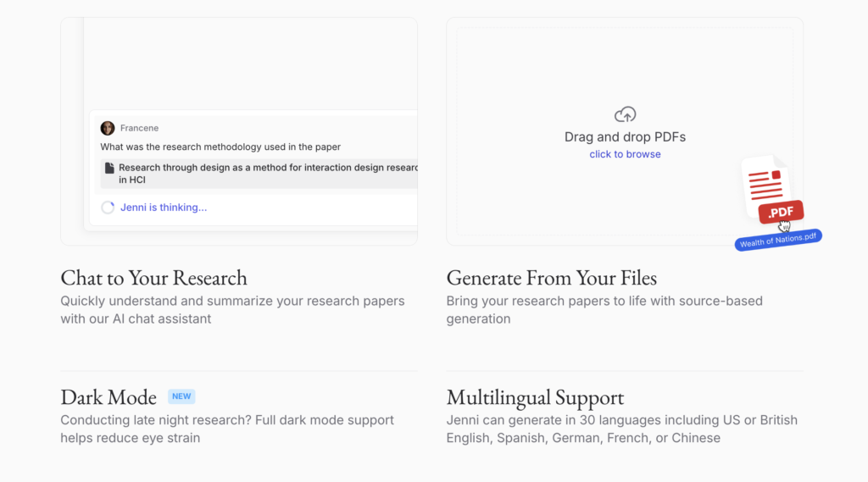
Task: Click the document icon beside the paper title
Action: click(x=109, y=169)
